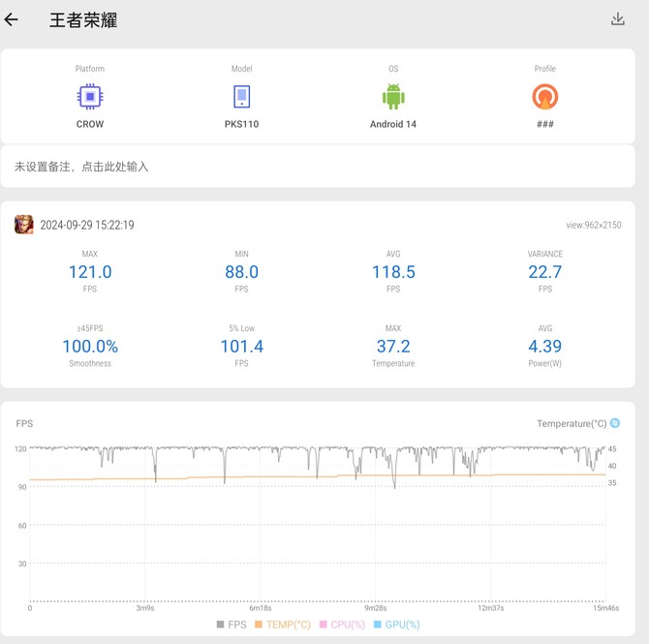Tap the FPS axis title above chart
649x644 pixels.
click(x=24, y=423)
